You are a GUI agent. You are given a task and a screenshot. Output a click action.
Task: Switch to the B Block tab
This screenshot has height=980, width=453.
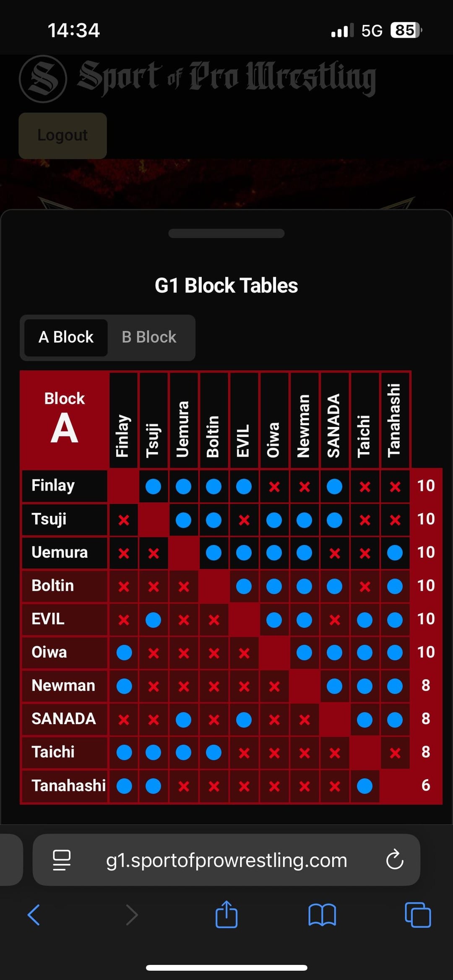(x=149, y=337)
